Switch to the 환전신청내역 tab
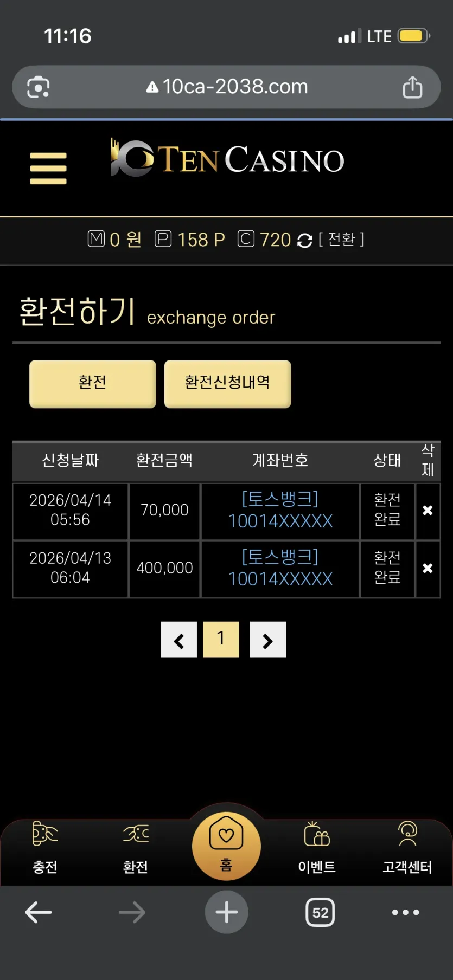 click(228, 384)
